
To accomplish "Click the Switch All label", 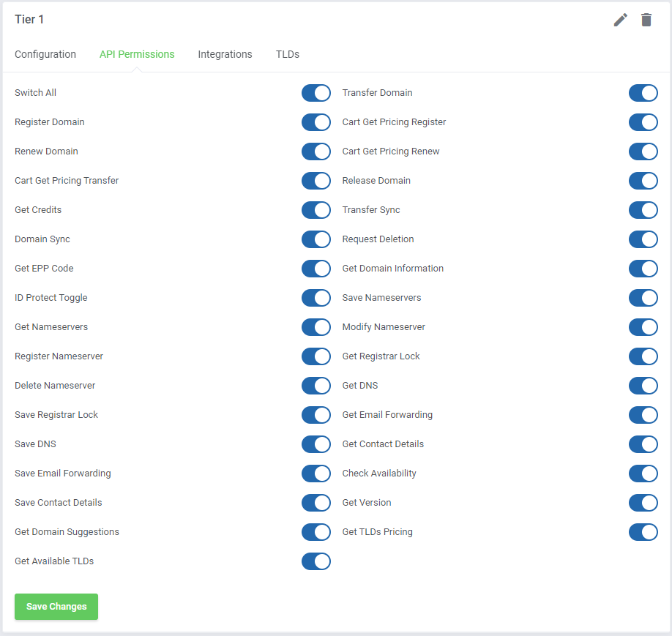I will tap(36, 92).
